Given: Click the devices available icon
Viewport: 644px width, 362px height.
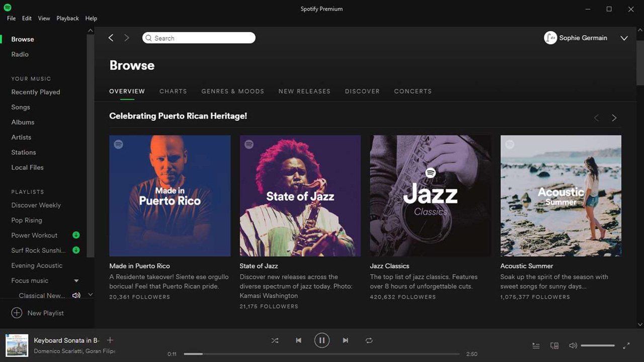Looking at the screenshot, I should click(x=554, y=345).
